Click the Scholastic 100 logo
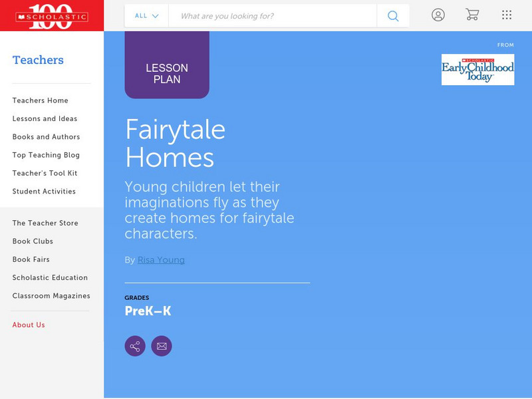 pyautogui.click(x=52, y=16)
